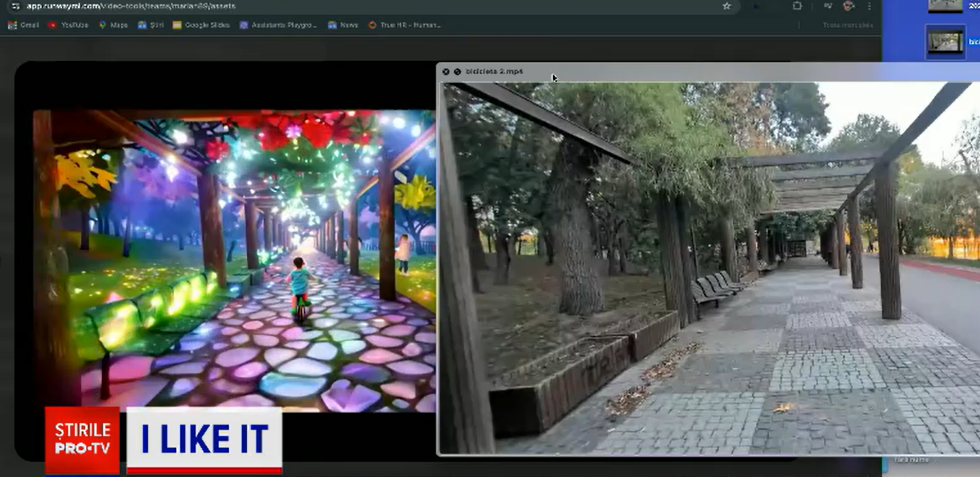Screen dimensions: 980x477
Task: Bookmark this page with the star icon
Action: tap(727, 6)
